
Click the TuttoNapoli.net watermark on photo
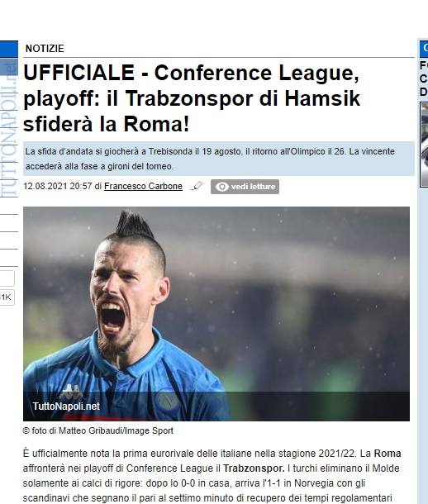point(66,407)
